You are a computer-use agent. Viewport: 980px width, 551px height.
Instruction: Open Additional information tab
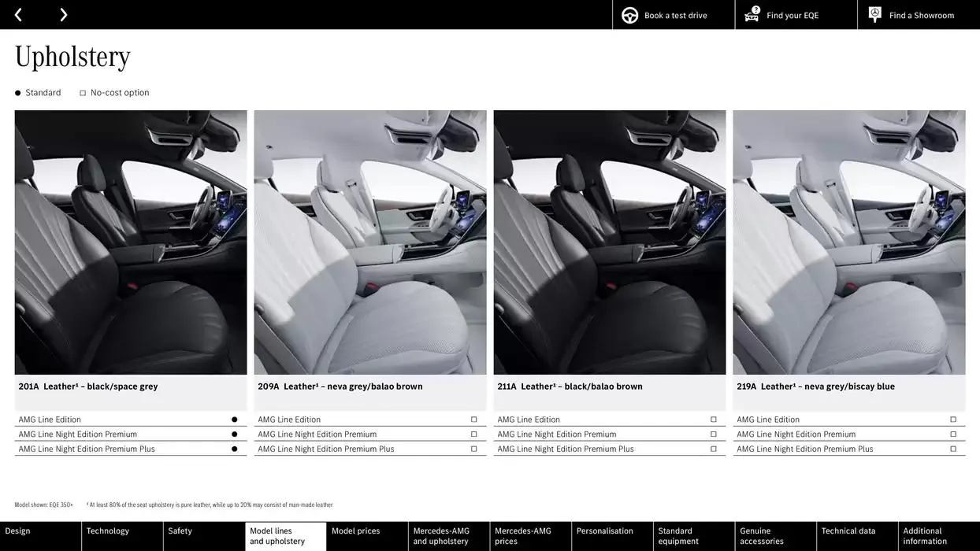click(939, 536)
